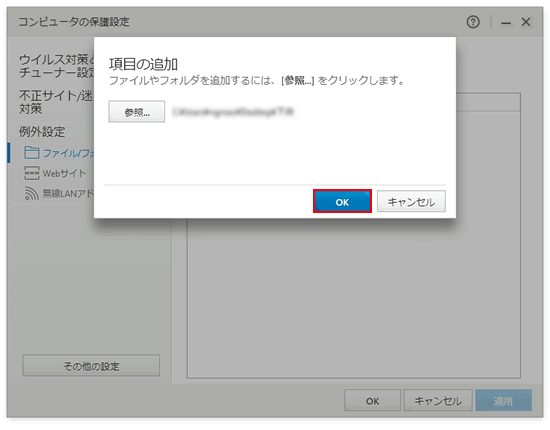Select the Website exception www icon
The image size is (550, 430).
[32, 173]
